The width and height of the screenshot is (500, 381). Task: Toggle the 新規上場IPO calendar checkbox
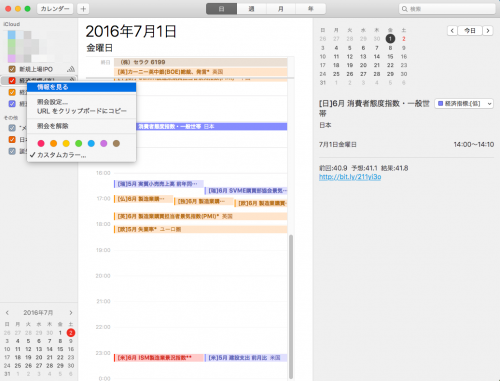click(12, 69)
